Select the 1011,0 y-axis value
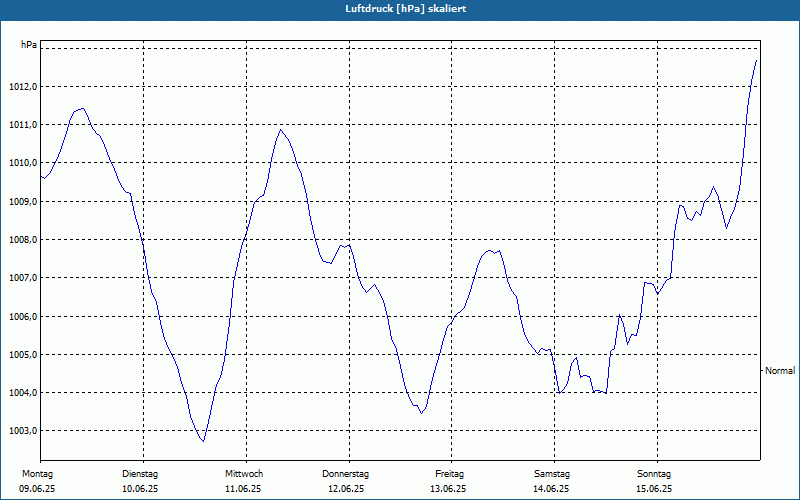Viewport: 800px width, 500px height. pos(23,125)
